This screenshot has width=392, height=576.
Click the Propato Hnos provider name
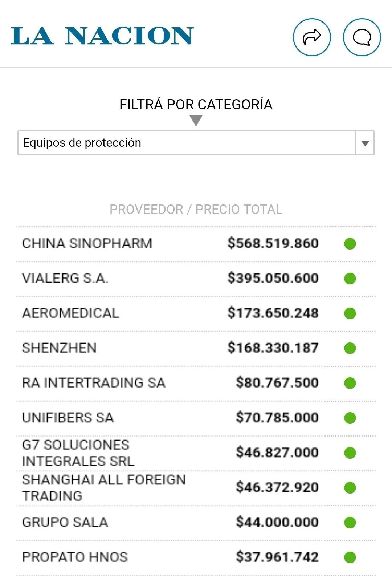[x=75, y=557]
